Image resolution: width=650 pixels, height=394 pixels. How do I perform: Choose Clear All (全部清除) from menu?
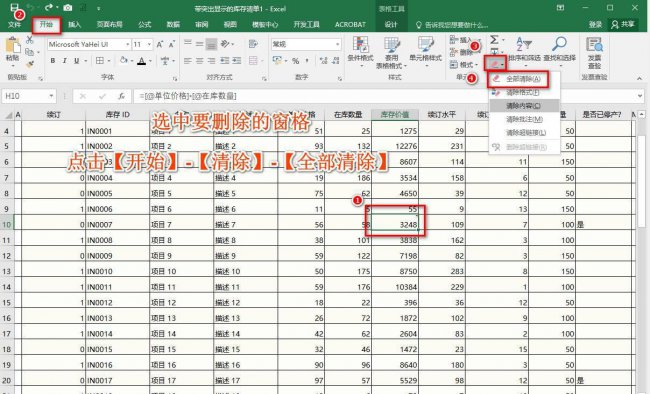[x=524, y=79]
